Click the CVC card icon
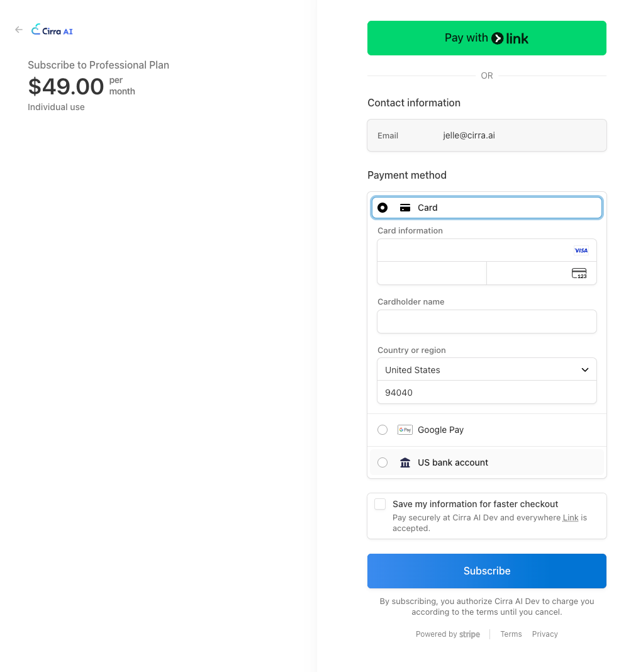The height and width of the screenshot is (672, 631). tap(579, 273)
